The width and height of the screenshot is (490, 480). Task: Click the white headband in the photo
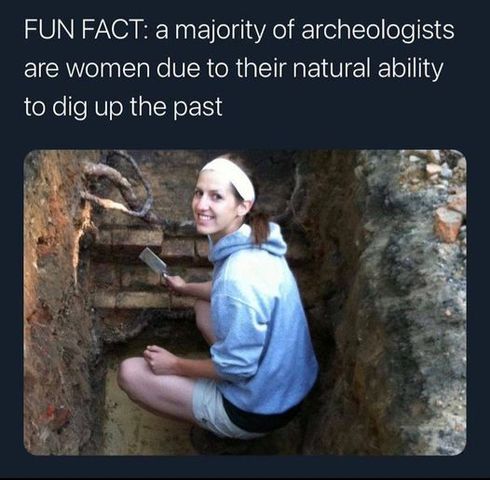[231, 177]
